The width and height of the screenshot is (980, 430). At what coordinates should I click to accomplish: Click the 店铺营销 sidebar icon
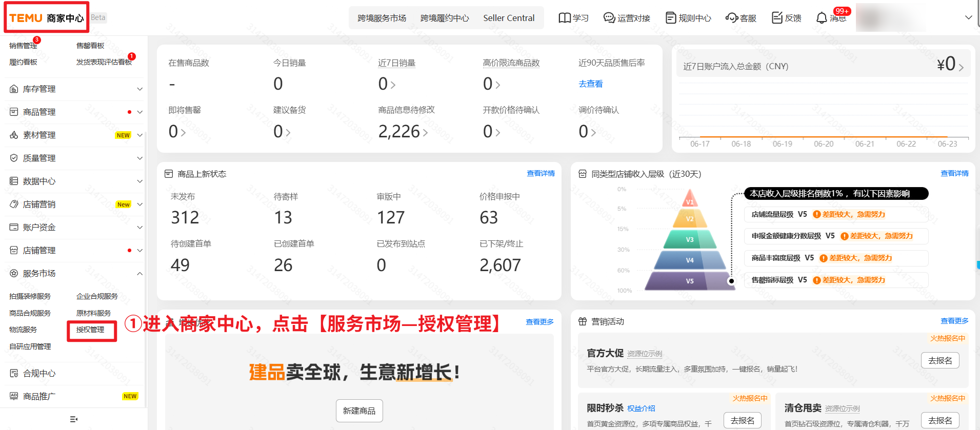(14, 204)
